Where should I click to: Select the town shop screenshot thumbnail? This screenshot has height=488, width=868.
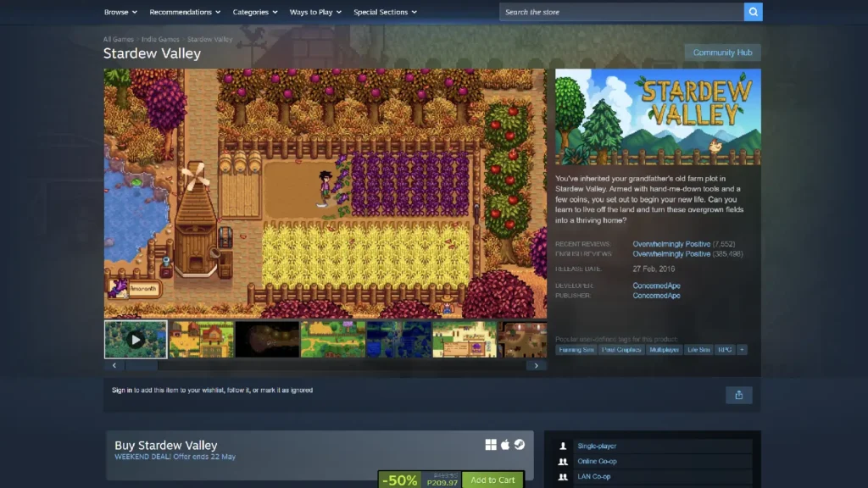(465, 339)
